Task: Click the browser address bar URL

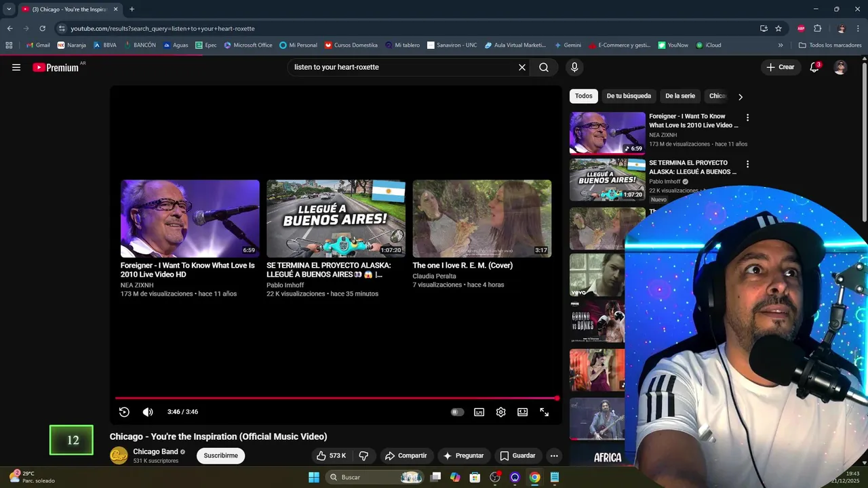Action: 163,28
